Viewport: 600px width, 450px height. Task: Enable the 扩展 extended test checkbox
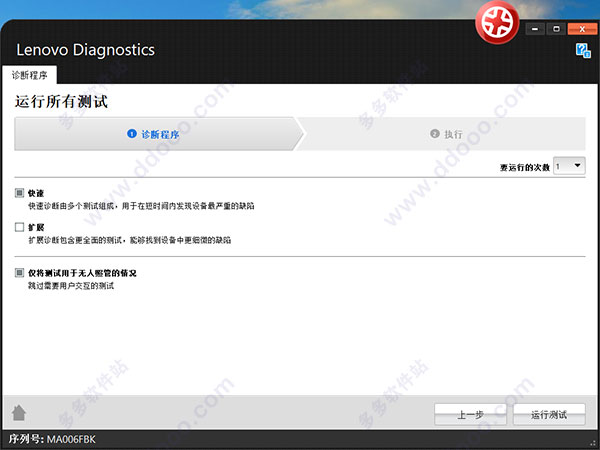[x=19, y=228]
